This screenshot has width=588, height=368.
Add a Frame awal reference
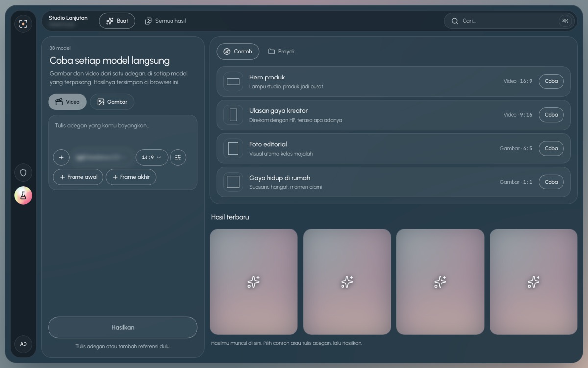point(78,177)
